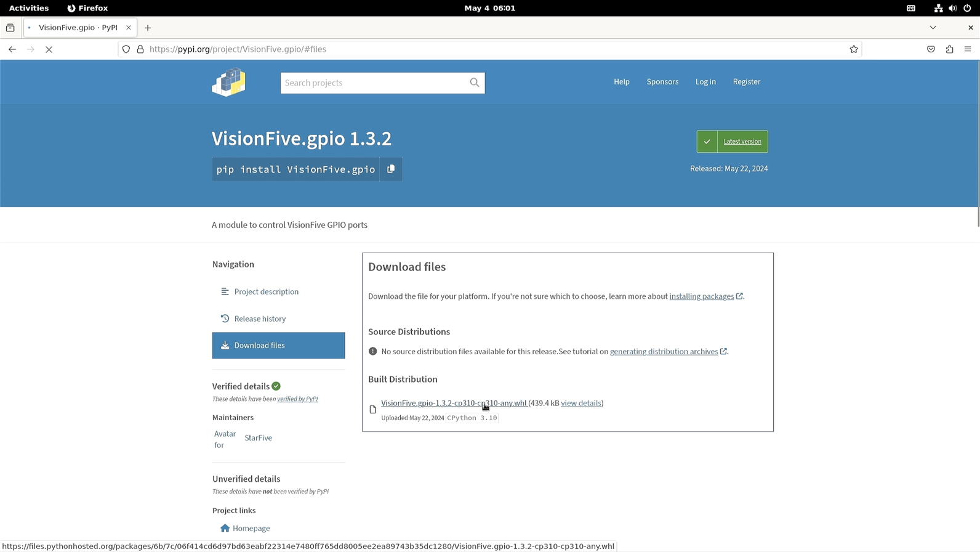This screenshot has height=552, width=980.
Task: Open Project description navigation tab
Action: click(x=266, y=291)
